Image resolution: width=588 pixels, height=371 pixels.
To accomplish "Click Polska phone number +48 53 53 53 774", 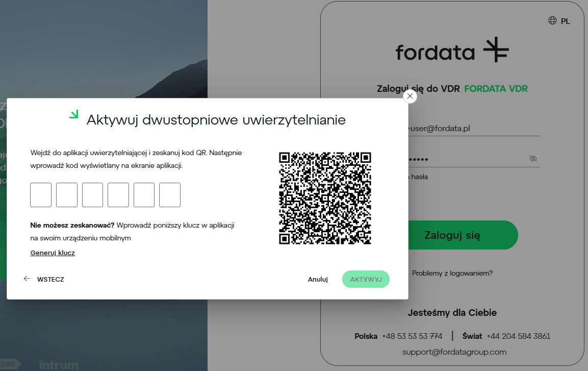I will click(412, 336).
